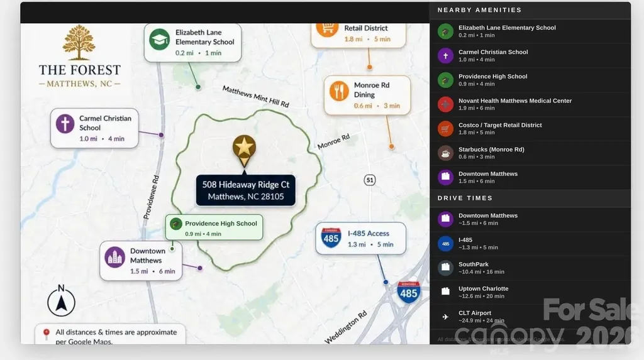Select Carmel Christian School in amenities list
Image resolution: width=644 pixels, height=360 pixels.
point(530,55)
